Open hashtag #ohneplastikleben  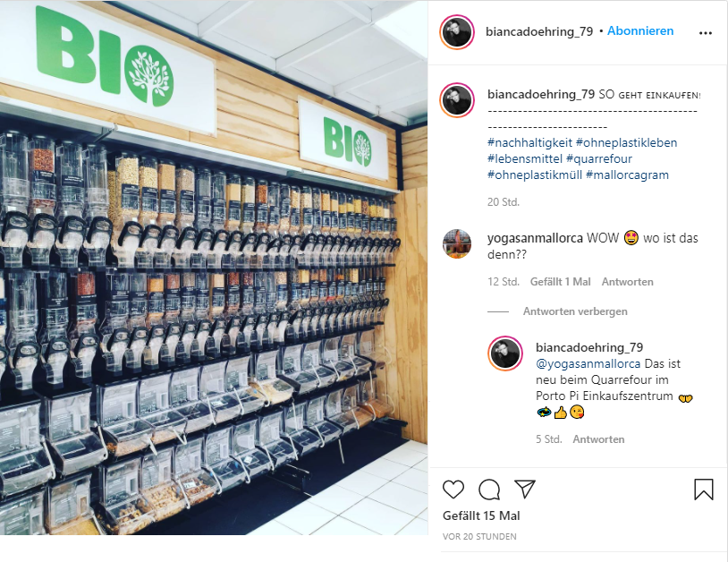pyautogui.click(x=626, y=142)
